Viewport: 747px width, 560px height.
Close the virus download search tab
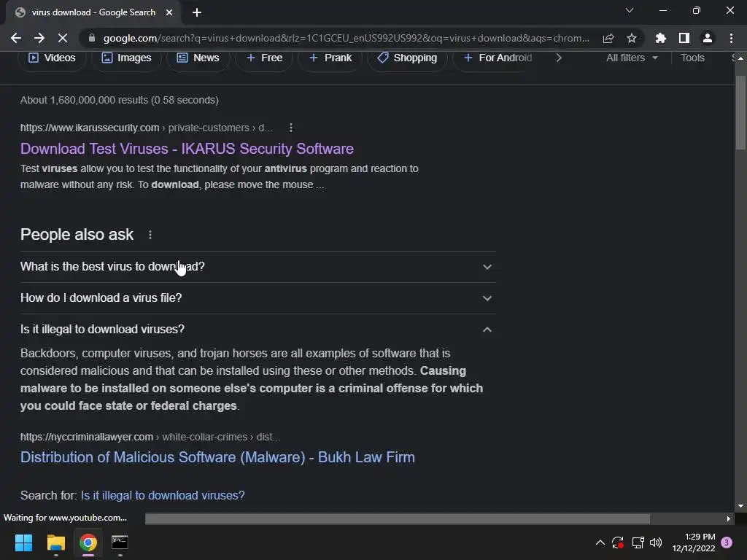[169, 12]
